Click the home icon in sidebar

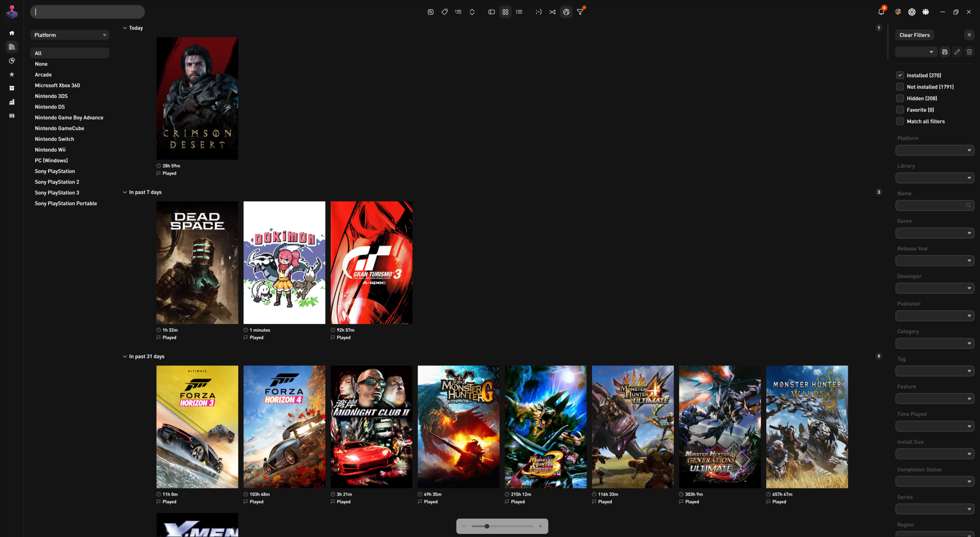pyautogui.click(x=12, y=33)
